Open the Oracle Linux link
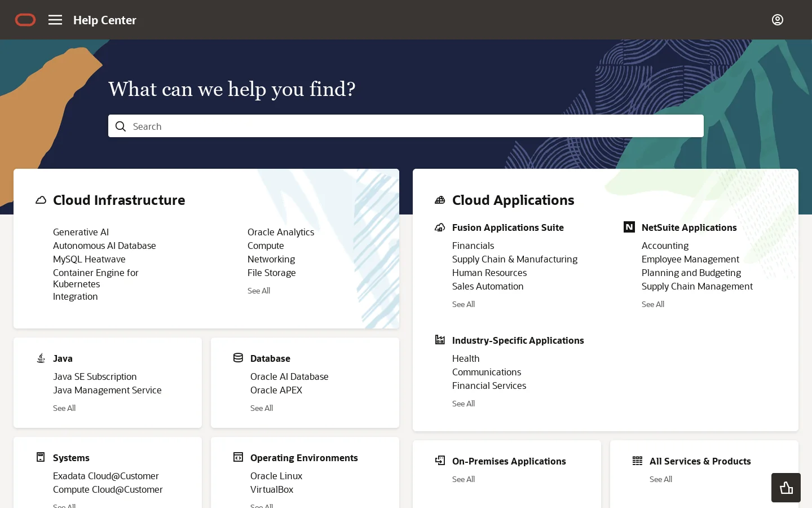Viewport: 812px width, 508px height. pos(276,476)
